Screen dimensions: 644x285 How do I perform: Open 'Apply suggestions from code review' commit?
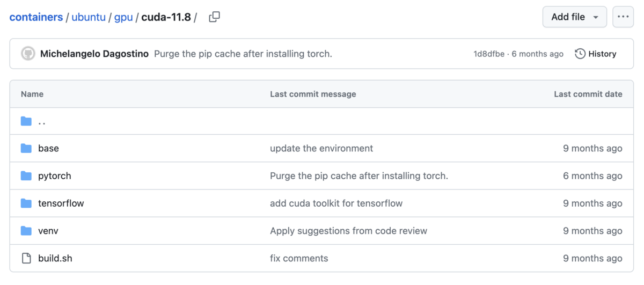348,231
